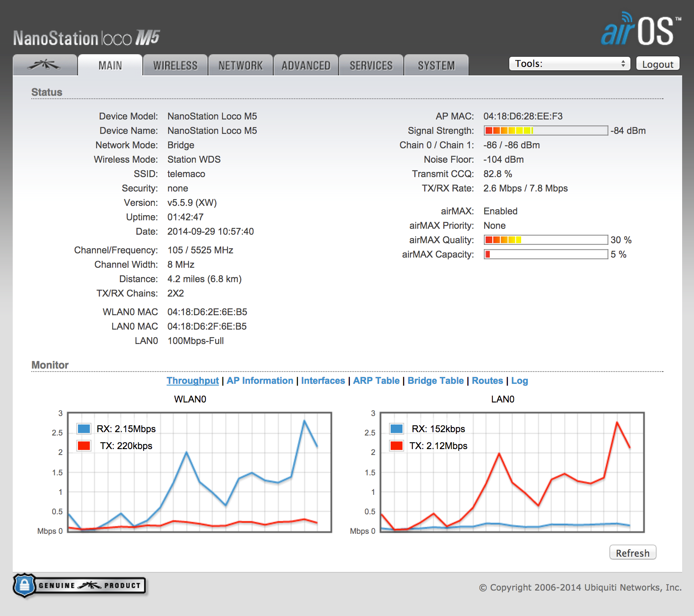Click the WLAN0 blue RX legend swatch
The width and height of the screenshot is (694, 616).
(84, 429)
